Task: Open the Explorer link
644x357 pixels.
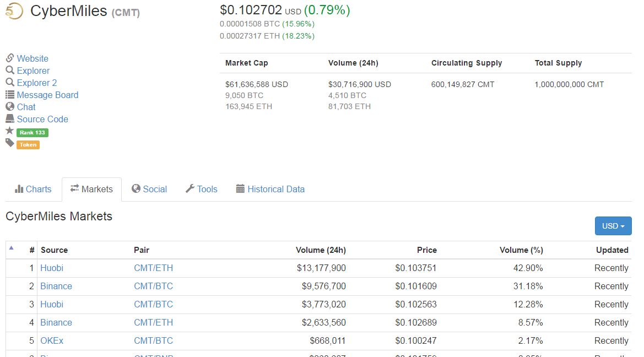Action: point(33,71)
